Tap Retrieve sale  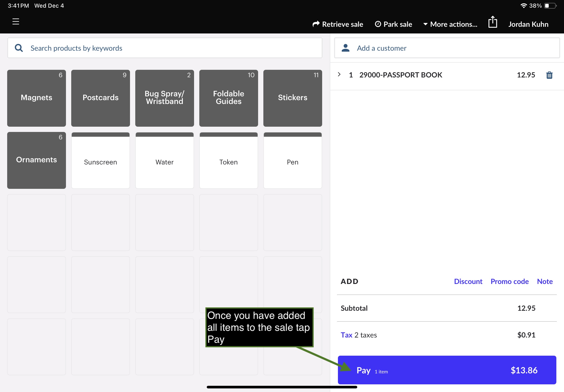click(338, 24)
